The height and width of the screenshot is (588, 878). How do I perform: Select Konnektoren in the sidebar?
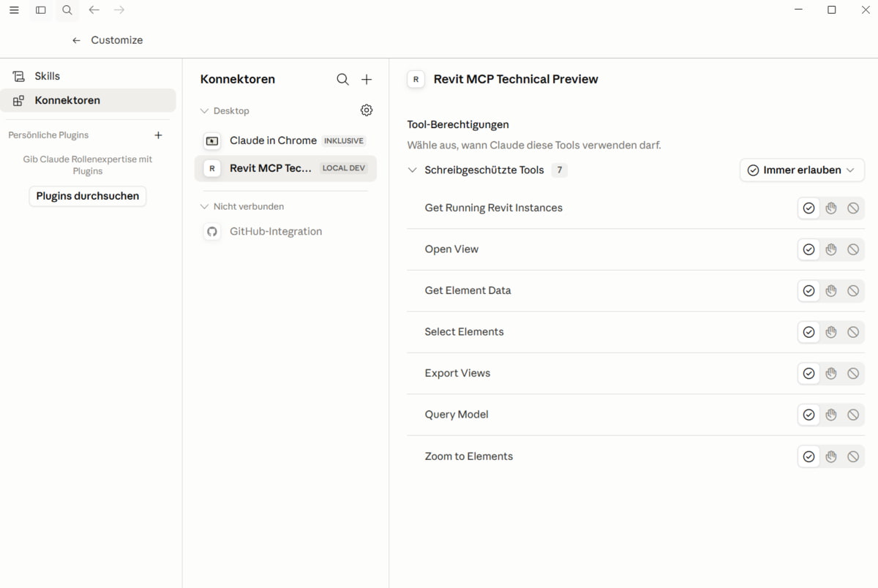(x=88, y=101)
